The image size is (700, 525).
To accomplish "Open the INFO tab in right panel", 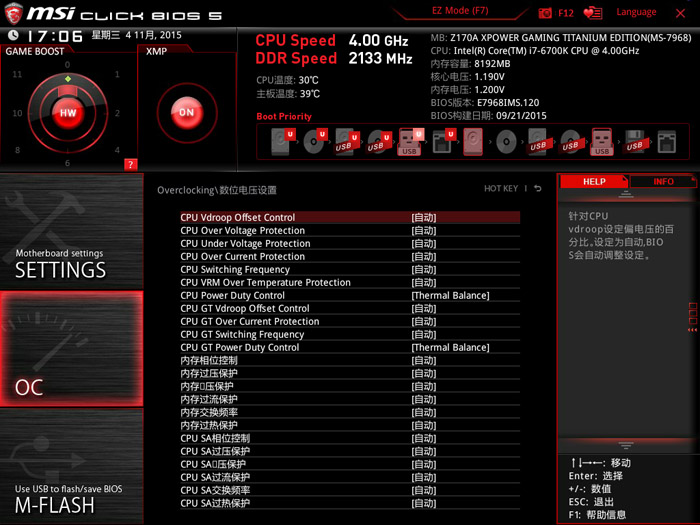I will click(x=663, y=182).
